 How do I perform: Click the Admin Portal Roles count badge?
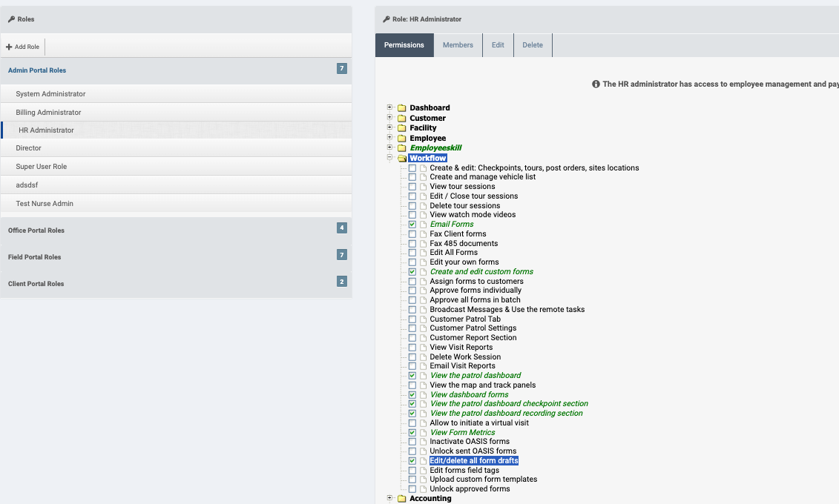pos(341,69)
